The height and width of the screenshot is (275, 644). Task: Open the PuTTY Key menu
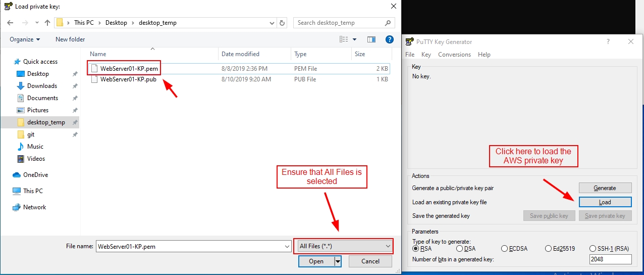[x=426, y=55]
